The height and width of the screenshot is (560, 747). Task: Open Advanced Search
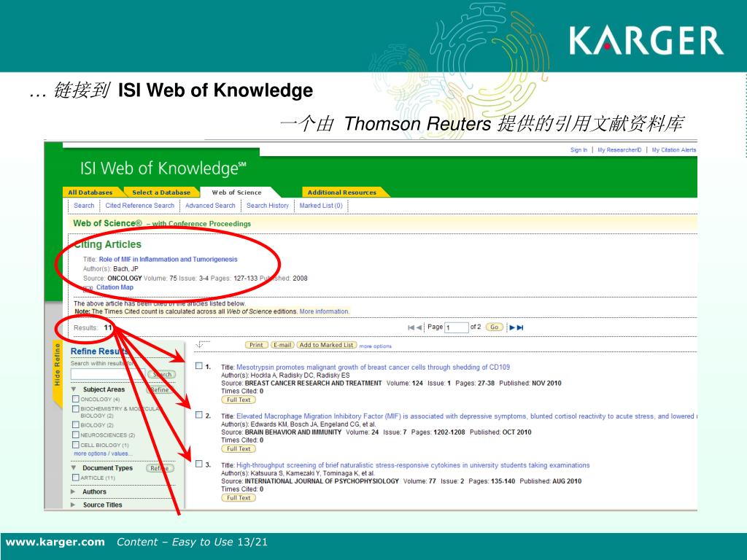pos(210,206)
